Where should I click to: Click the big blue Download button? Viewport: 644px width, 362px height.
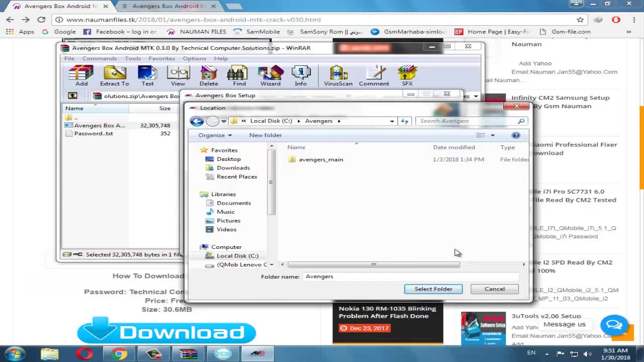[166, 332]
